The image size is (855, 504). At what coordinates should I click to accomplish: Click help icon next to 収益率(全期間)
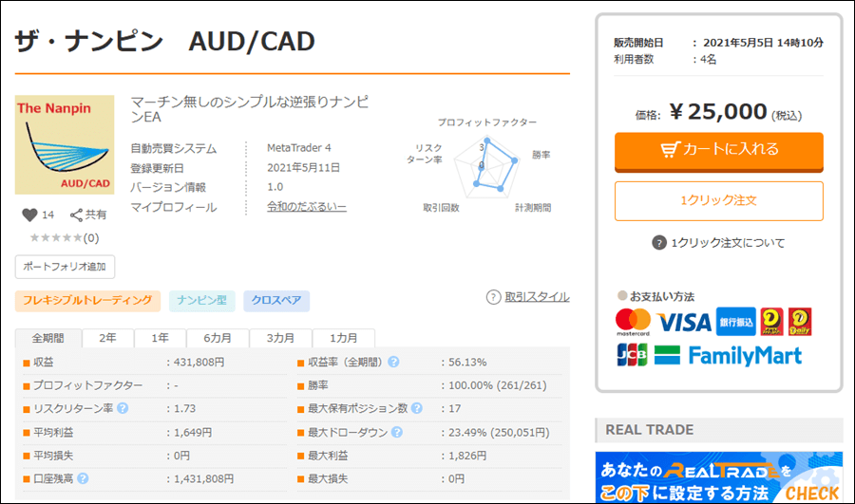click(393, 362)
